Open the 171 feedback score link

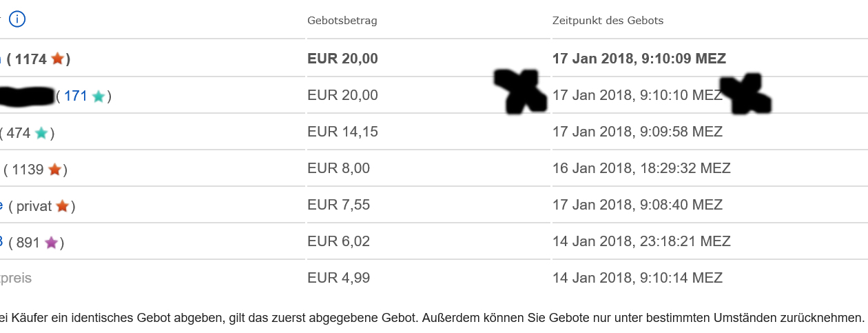point(76,96)
